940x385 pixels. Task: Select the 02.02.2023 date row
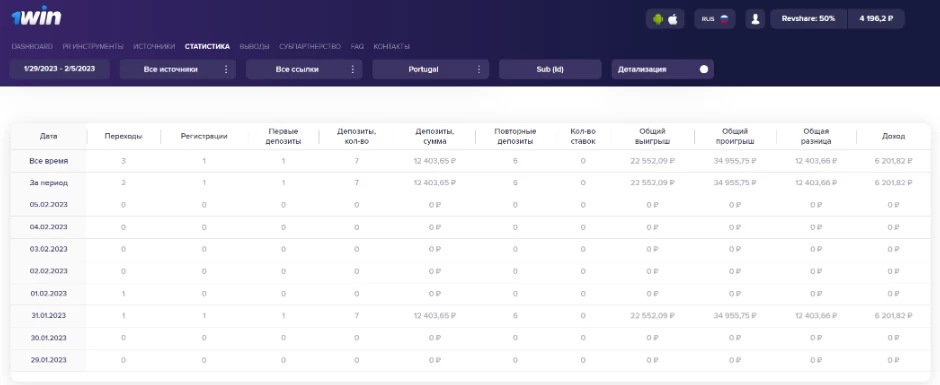pos(49,271)
